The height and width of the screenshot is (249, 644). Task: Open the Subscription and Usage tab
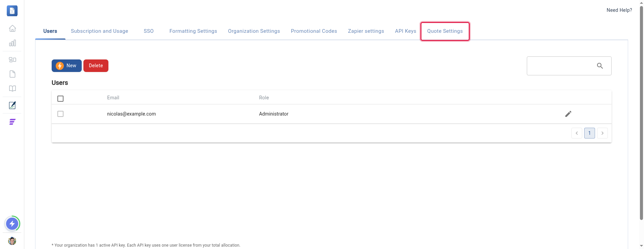pyautogui.click(x=100, y=31)
